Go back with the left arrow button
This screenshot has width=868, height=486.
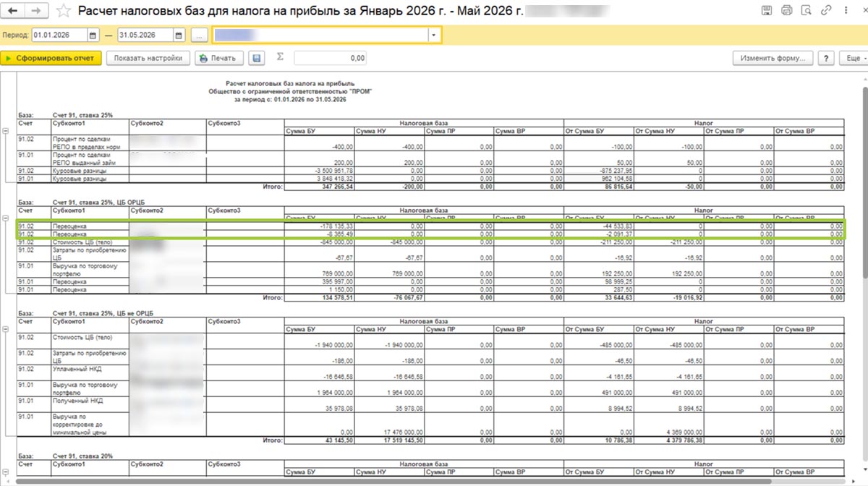point(14,11)
